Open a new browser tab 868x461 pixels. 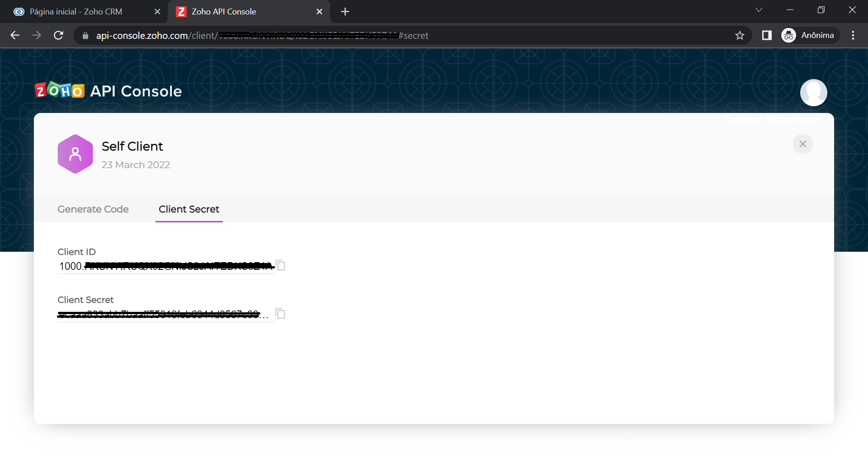click(x=345, y=12)
